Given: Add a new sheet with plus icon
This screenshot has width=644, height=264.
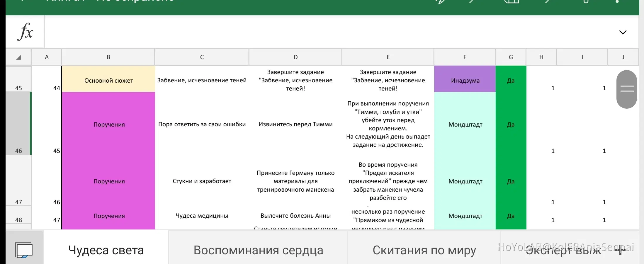Looking at the screenshot, I should (620, 251).
